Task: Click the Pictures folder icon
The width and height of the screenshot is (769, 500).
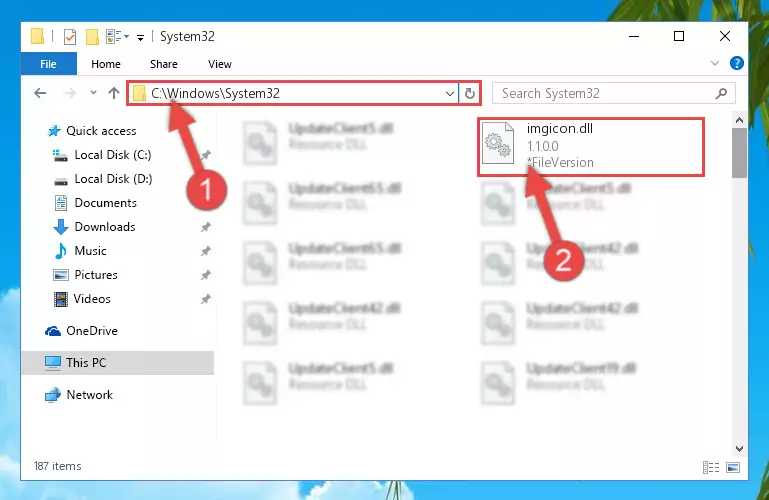Action: [61, 275]
